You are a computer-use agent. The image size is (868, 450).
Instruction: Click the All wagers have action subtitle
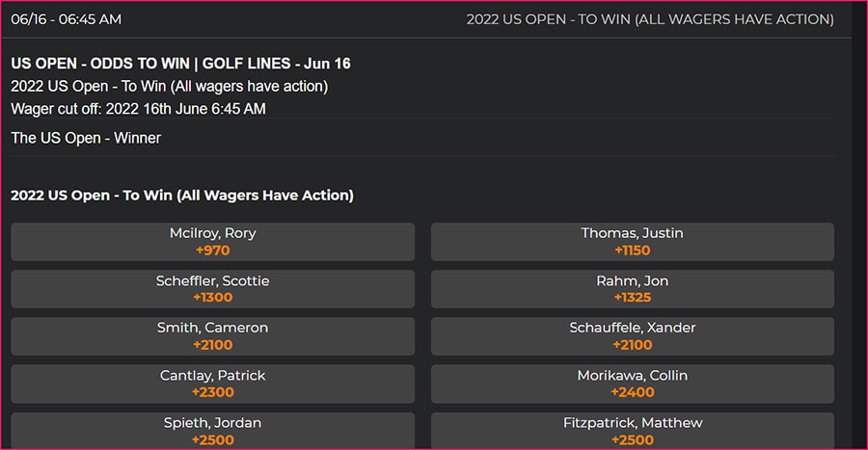pyautogui.click(x=170, y=87)
